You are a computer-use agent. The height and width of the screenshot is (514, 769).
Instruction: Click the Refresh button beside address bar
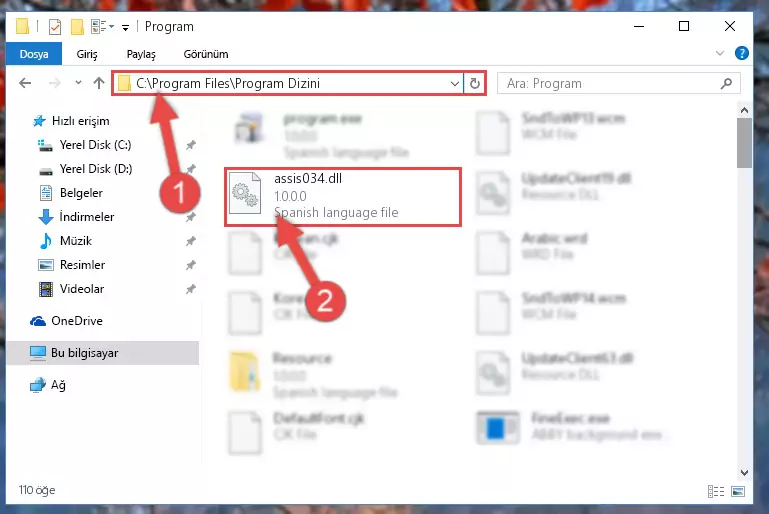point(474,83)
